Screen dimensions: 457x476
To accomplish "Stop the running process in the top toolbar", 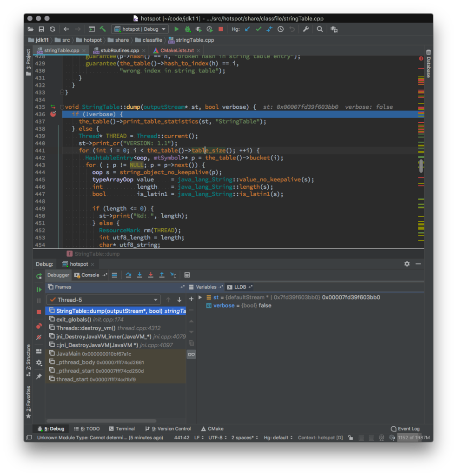I will pos(221,29).
